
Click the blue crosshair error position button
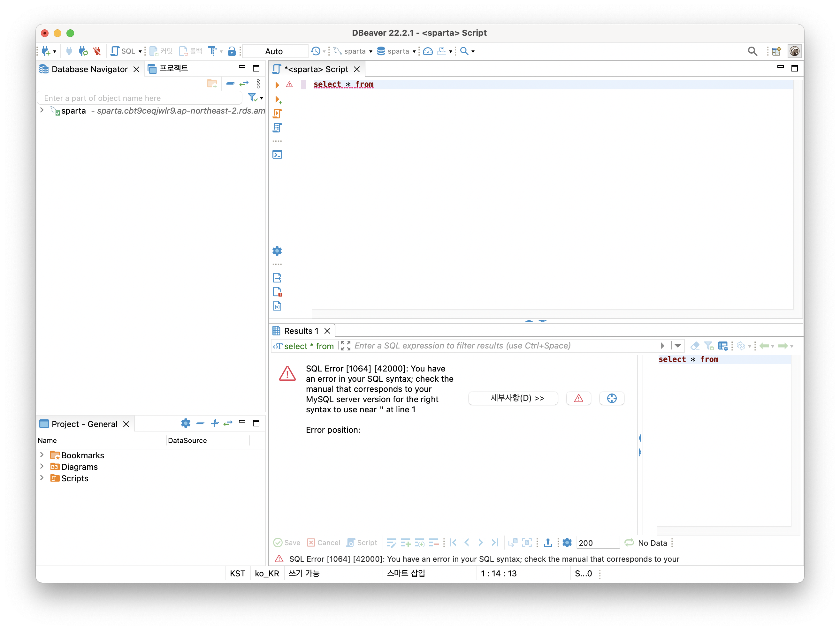[x=612, y=398]
